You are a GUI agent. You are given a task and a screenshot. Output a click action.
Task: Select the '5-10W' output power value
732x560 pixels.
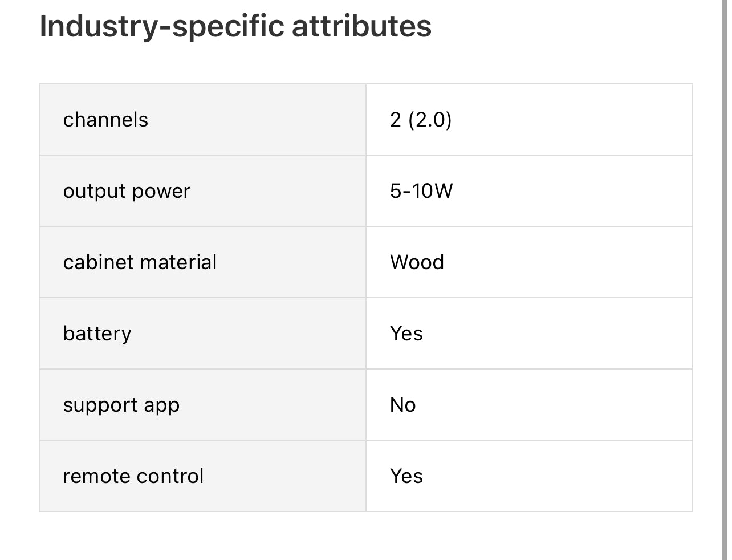pyautogui.click(x=421, y=191)
